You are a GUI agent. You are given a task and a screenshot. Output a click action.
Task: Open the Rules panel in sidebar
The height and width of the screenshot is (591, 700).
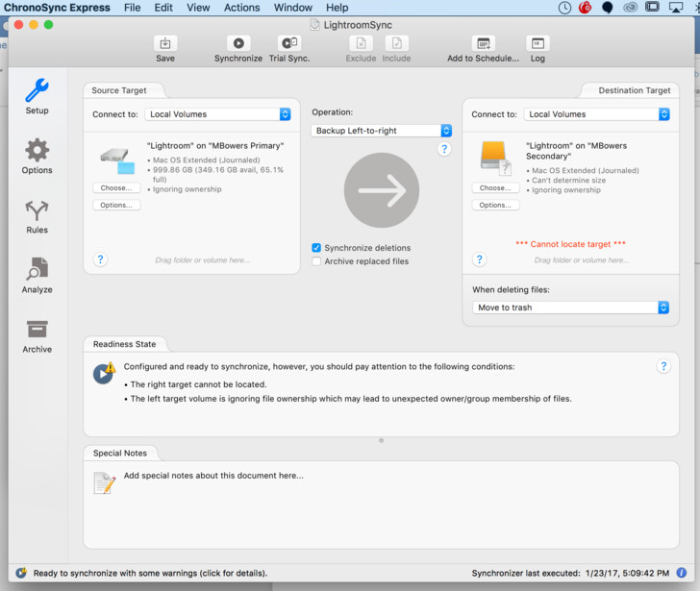[x=37, y=217]
